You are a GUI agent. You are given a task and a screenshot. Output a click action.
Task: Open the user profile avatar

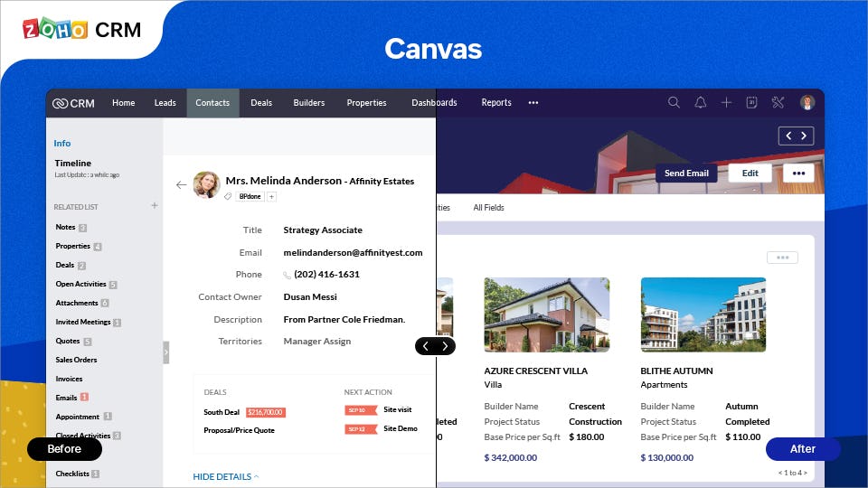(807, 102)
